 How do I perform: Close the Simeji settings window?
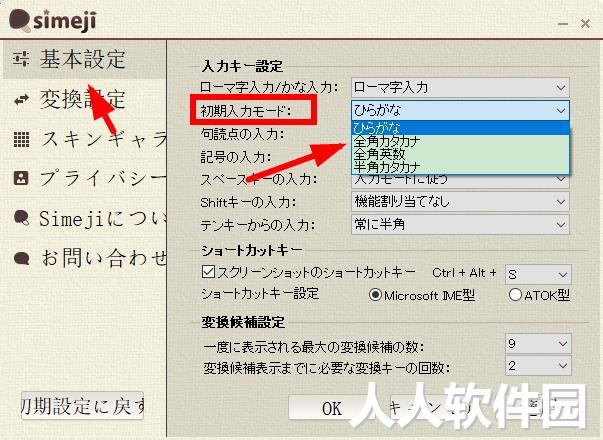[585, 24]
